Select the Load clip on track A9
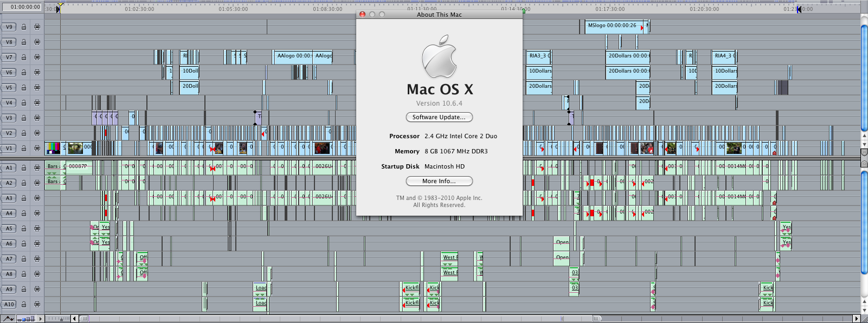 tap(261, 289)
